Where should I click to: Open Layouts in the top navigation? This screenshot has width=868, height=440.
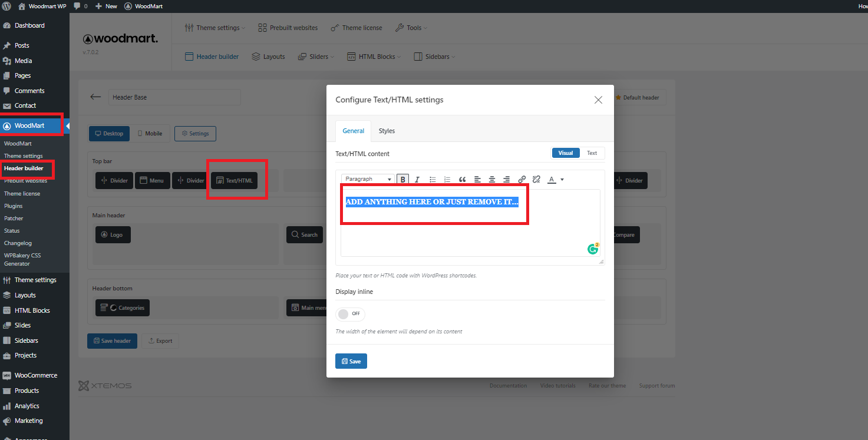pyautogui.click(x=268, y=57)
